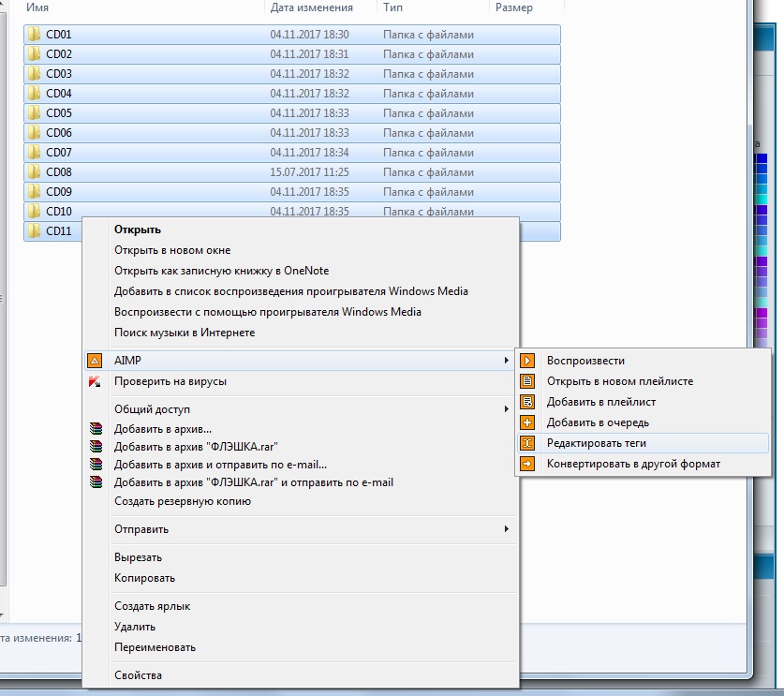
Task: Click the add-to-queue plus icon
Action: coord(528,422)
